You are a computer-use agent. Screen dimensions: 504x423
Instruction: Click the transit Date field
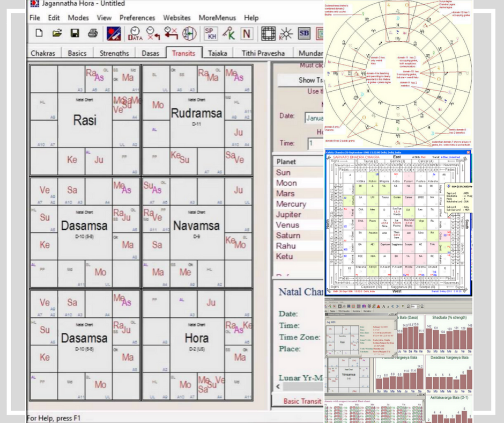click(314, 118)
